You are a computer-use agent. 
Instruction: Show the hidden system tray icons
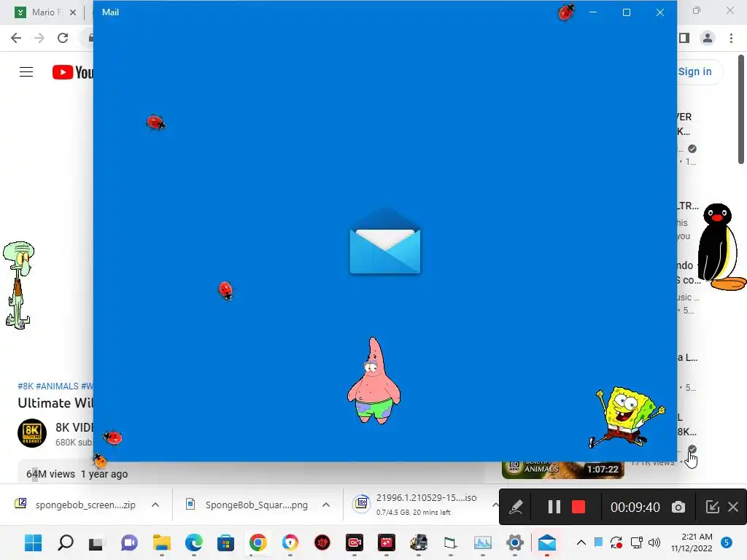tap(581, 542)
